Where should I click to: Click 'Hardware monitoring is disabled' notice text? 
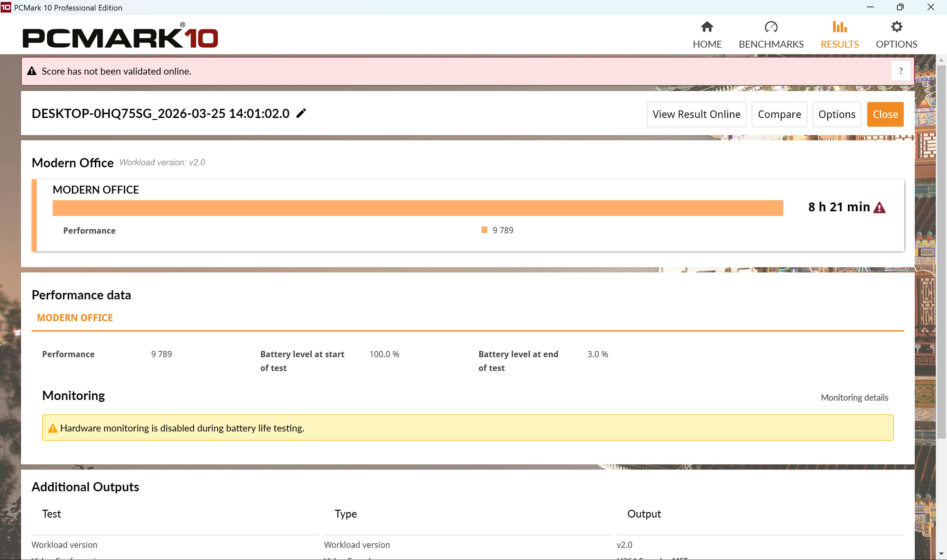(x=182, y=428)
